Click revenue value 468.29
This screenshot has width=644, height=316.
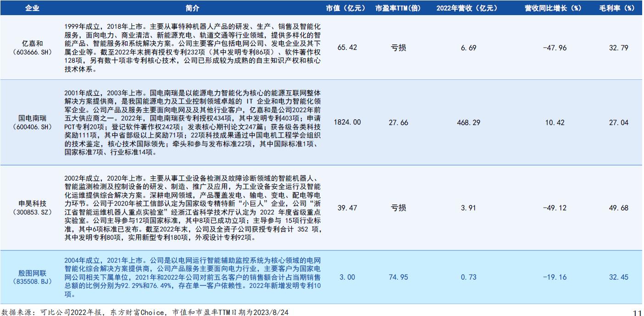tap(468, 122)
